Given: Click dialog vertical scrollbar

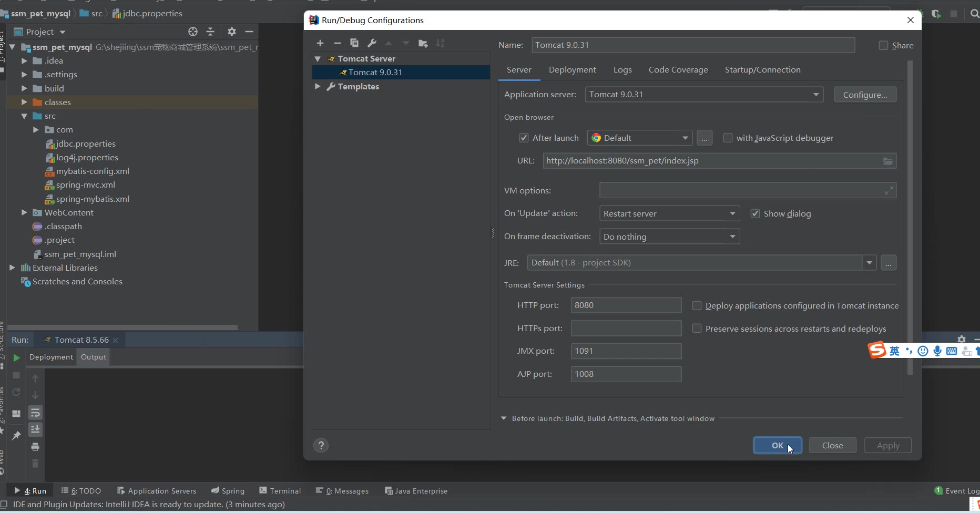Looking at the screenshot, I should (910, 217).
